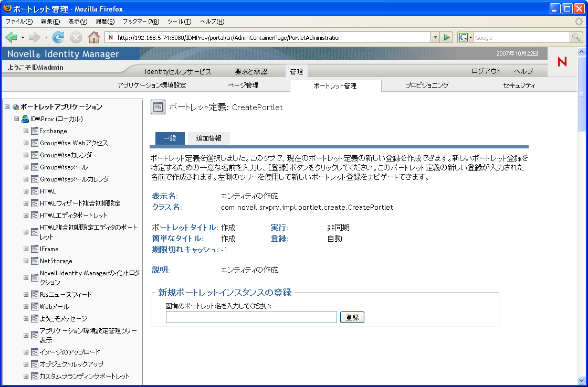Open the Back button history dropdown

point(23,37)
